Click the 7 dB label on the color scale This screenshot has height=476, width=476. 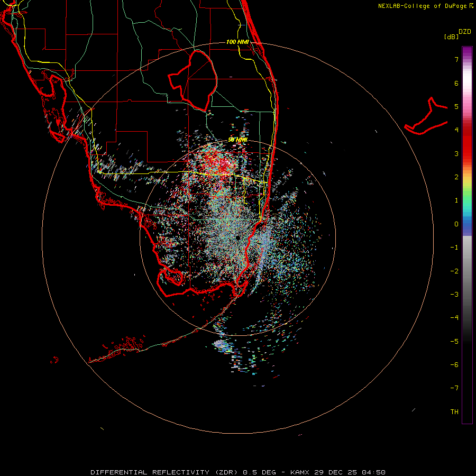click(456, 59)
